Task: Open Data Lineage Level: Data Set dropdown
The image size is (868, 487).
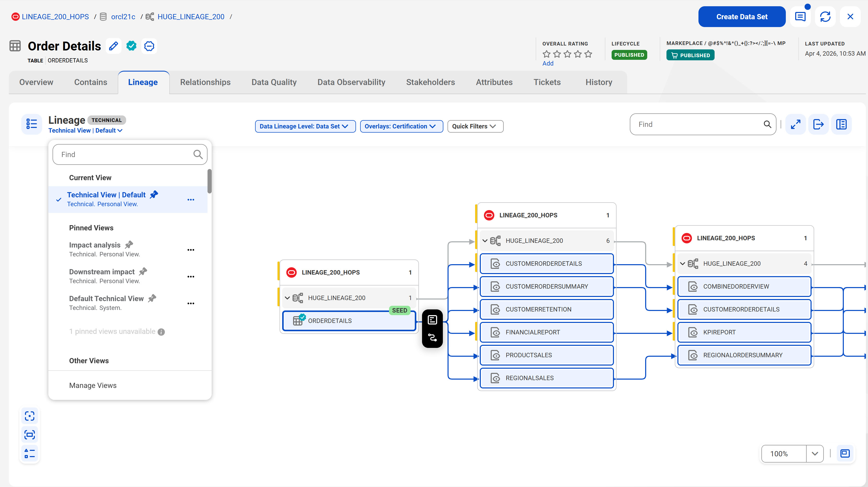Action: (305, 126)
